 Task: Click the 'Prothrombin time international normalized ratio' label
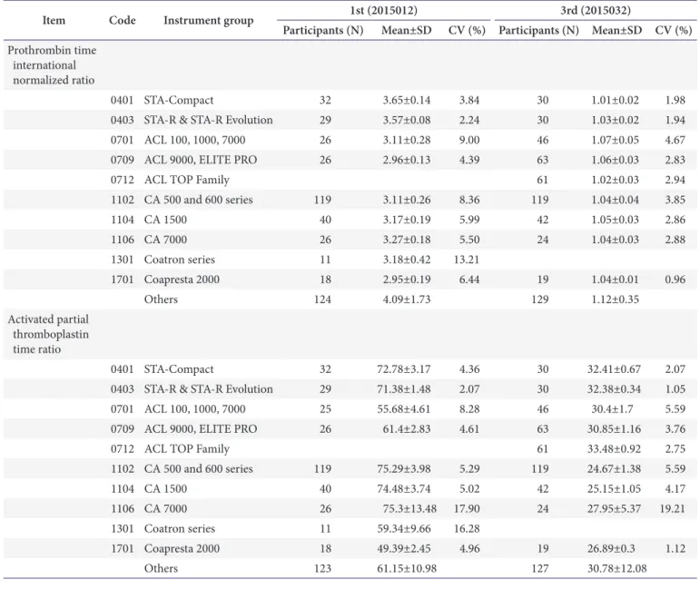click(x=52, y=65)
